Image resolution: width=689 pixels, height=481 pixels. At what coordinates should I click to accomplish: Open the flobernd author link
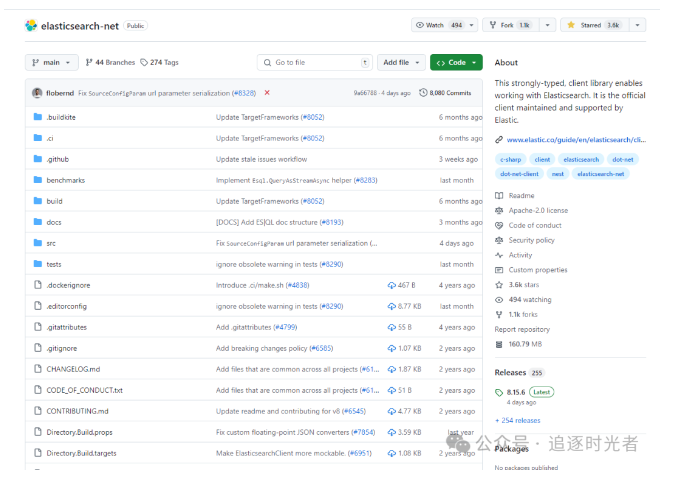tap(60, 93)
